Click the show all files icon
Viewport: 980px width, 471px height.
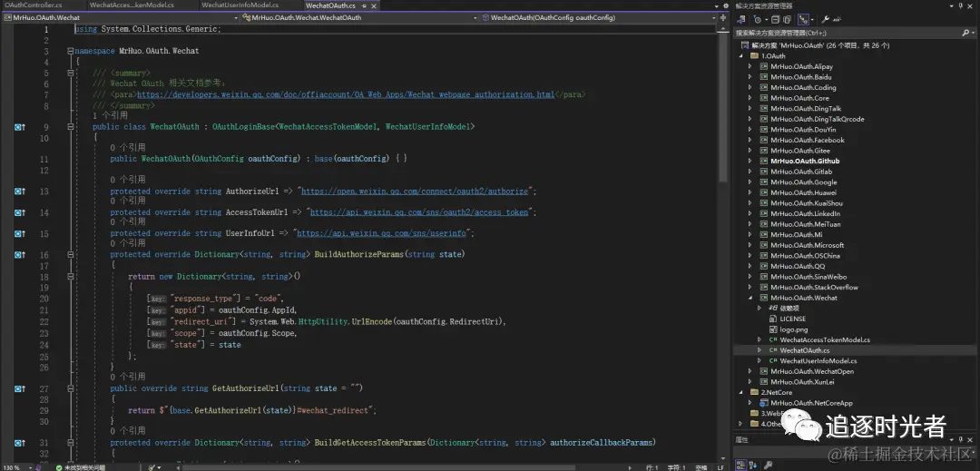[787, 19]
